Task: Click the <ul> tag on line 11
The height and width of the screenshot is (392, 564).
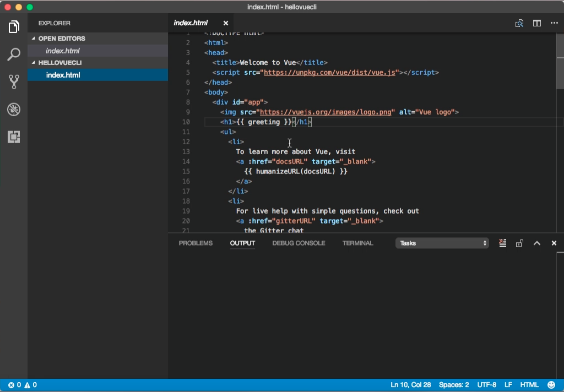Action: pos(228,132)
